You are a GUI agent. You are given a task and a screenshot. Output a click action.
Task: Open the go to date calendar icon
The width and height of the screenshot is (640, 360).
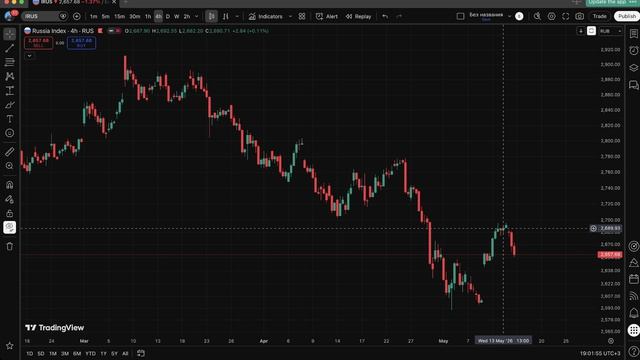tap(141, 353)
